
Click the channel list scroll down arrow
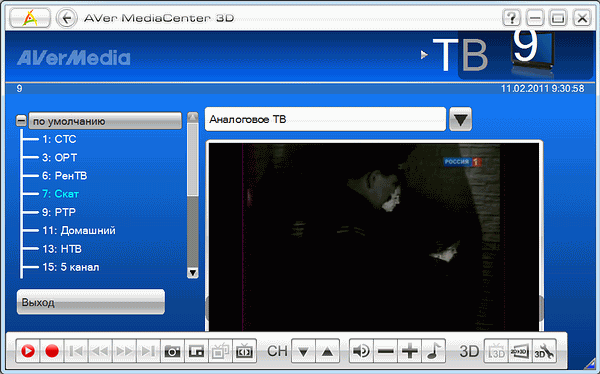click(x=193, y=273)
